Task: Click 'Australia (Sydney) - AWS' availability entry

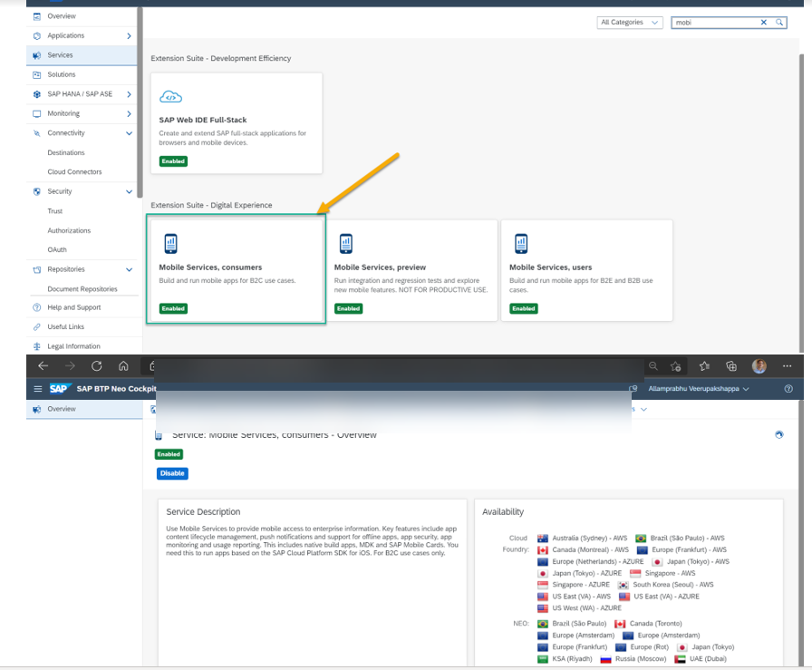Action: click(589, 539)
